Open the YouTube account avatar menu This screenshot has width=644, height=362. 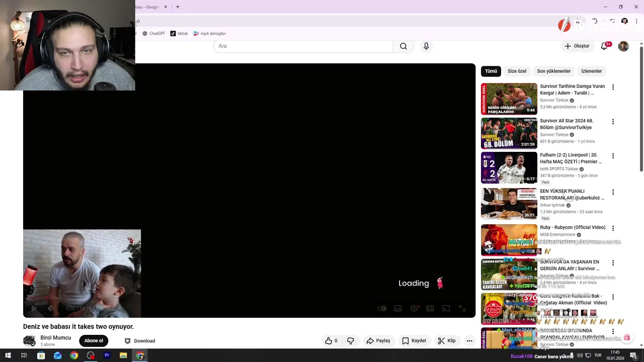[623, 46]
